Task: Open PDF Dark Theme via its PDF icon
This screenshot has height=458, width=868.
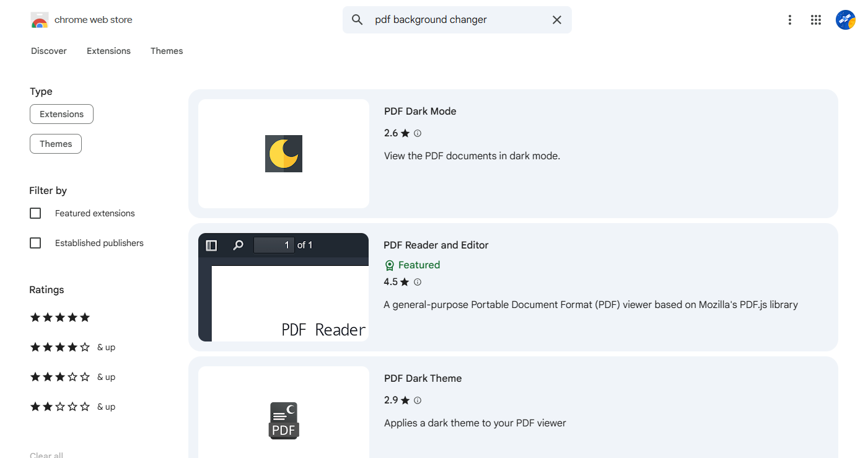Action: (283, 420)
